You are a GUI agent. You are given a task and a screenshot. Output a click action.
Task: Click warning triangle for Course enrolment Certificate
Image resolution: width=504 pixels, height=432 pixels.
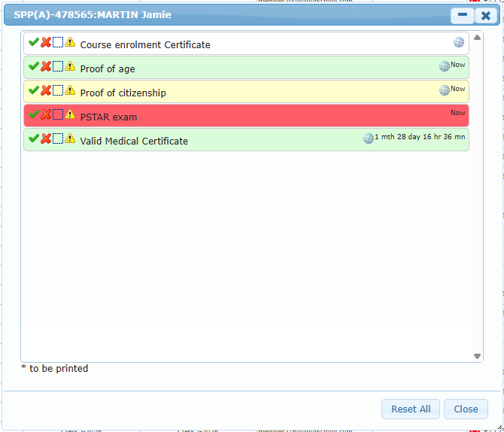70,42
